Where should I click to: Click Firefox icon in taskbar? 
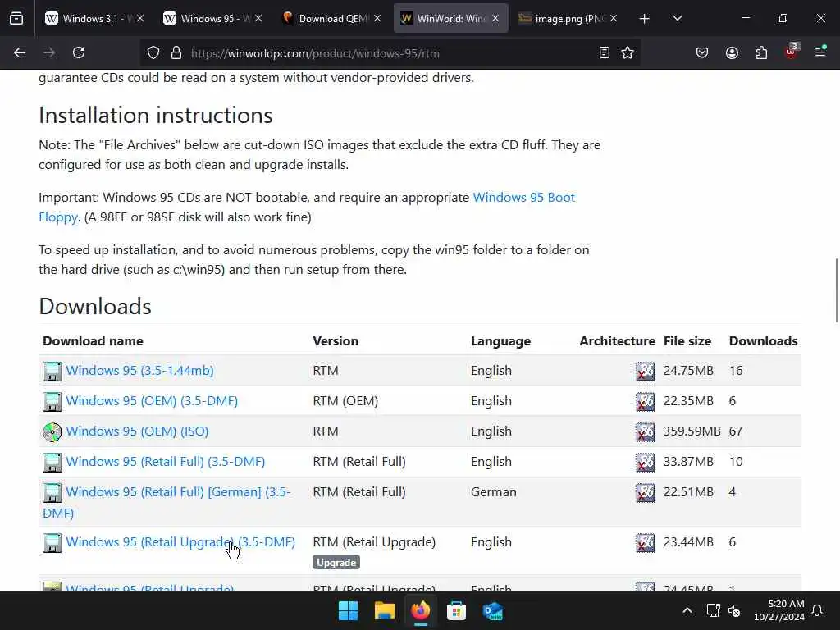(421, 610)
